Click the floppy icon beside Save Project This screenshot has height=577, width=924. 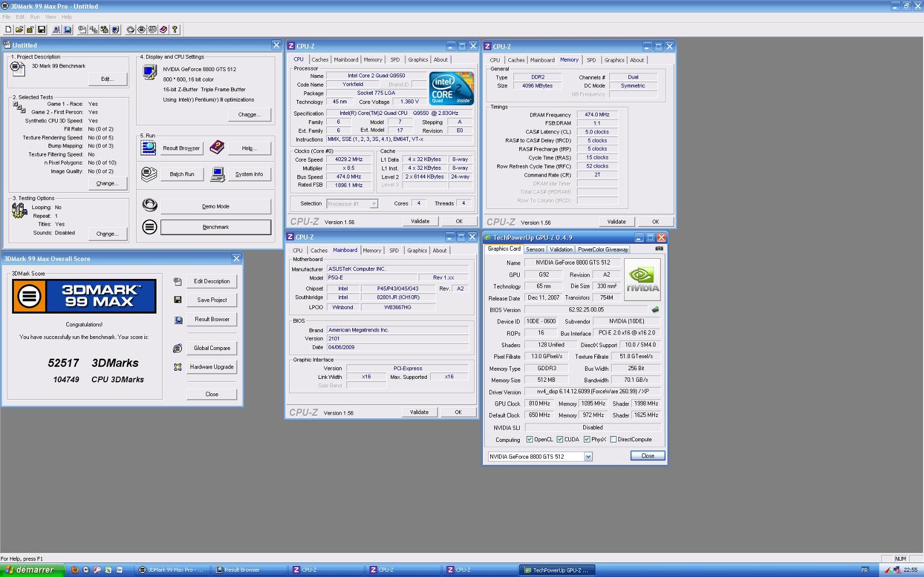[x=177, y=300]
